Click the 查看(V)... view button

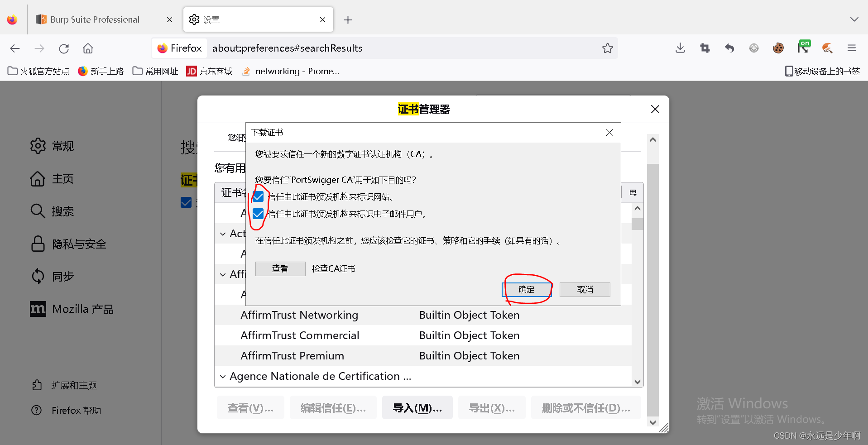250,408
